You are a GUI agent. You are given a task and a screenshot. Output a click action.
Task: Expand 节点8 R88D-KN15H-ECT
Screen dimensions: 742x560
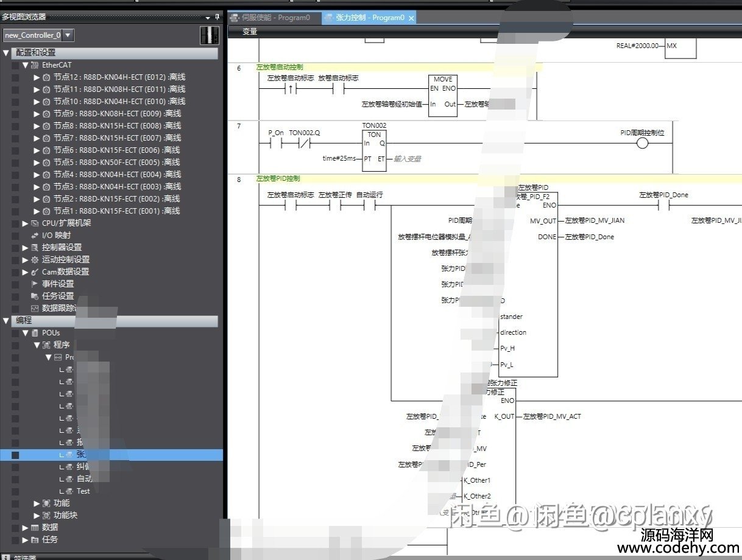coord(37,126)
